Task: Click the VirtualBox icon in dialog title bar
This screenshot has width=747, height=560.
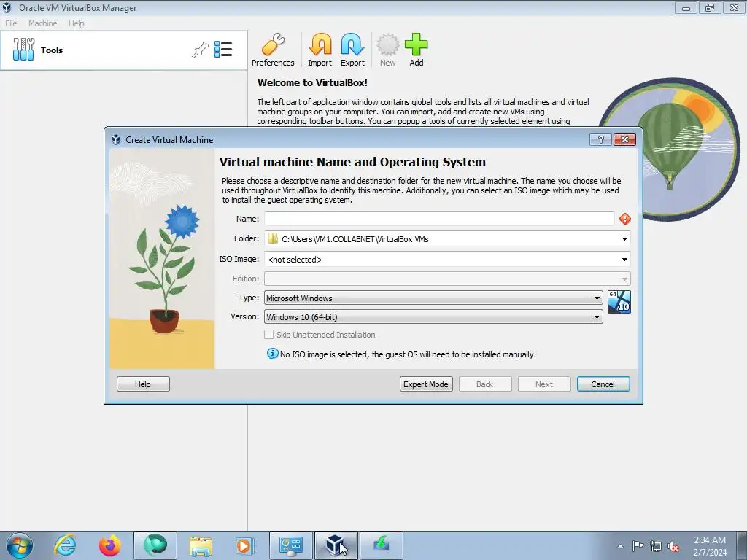Action: pos(116,139)
